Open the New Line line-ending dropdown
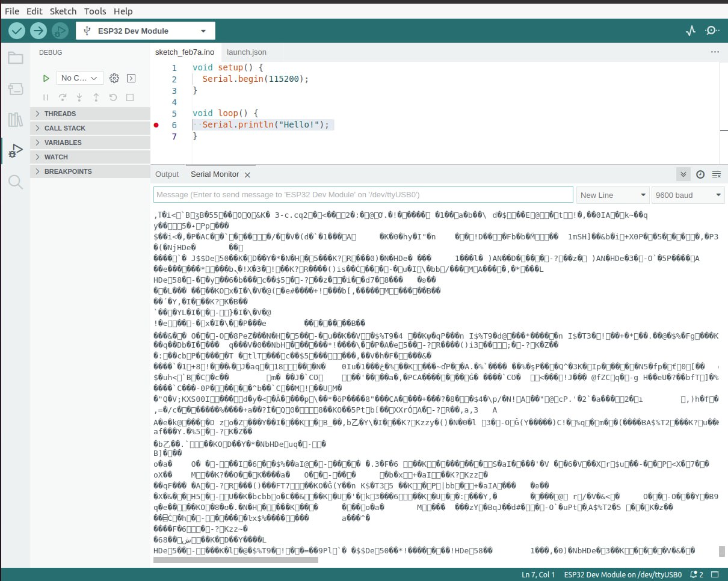 coord(612,195)
